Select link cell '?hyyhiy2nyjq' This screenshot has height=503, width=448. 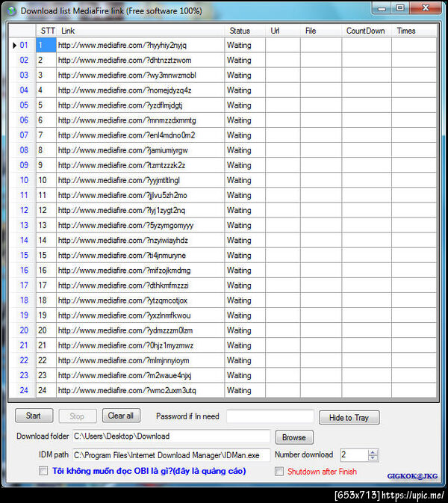140,46
